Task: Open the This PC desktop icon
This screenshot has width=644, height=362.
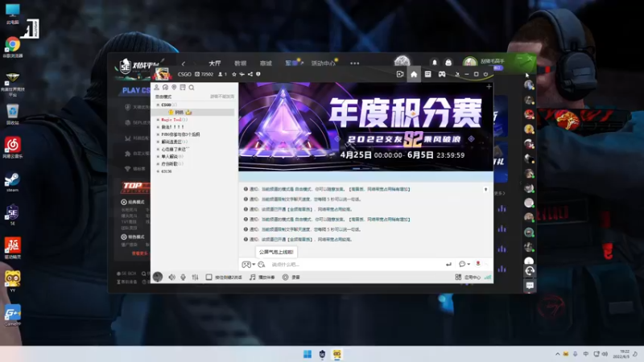Action: 13,13
